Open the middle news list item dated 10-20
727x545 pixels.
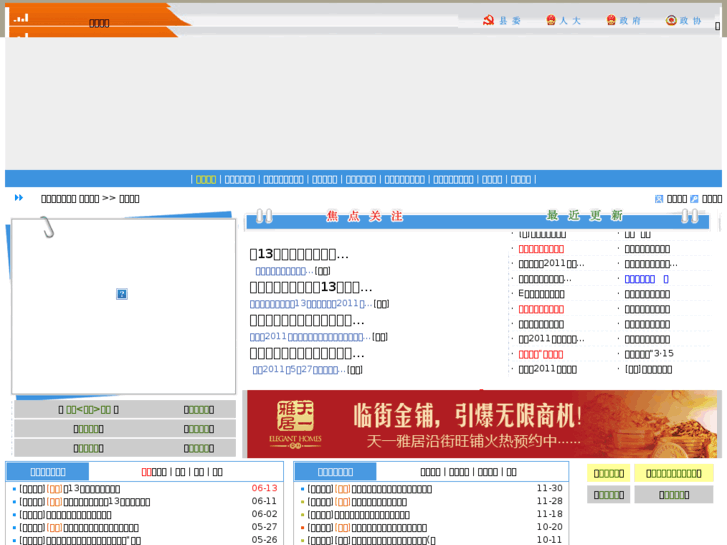367,528
